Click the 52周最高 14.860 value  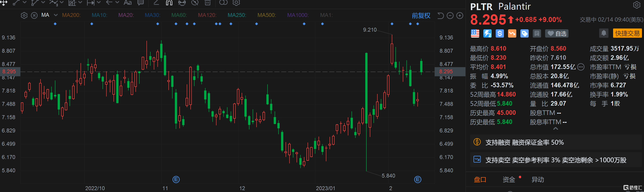pyautogui.click(x=506, y=94)
